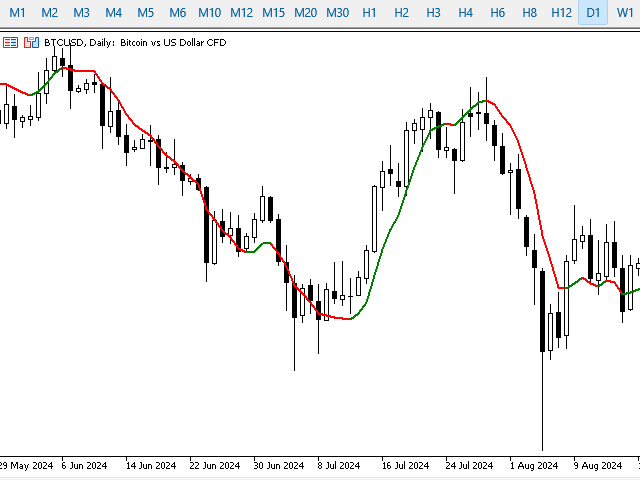Click the 6 Jun 2024 date label

(84, 465)
